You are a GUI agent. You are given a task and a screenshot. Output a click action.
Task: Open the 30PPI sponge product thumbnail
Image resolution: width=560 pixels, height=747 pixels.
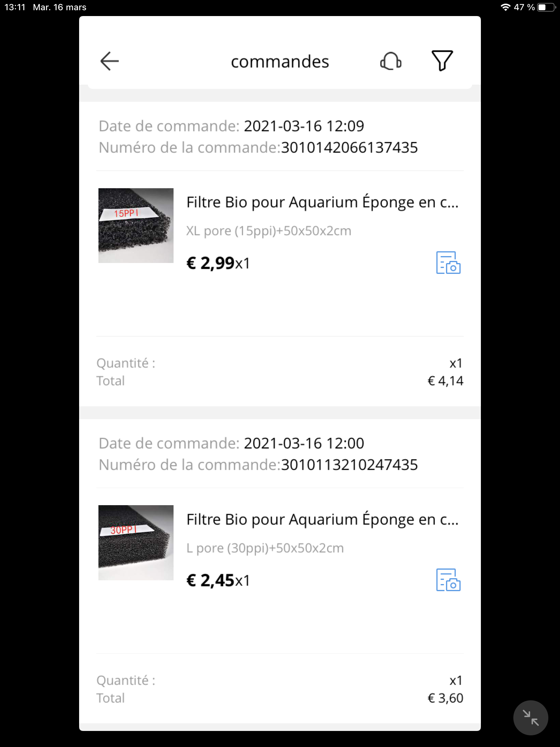pos(136,543)
